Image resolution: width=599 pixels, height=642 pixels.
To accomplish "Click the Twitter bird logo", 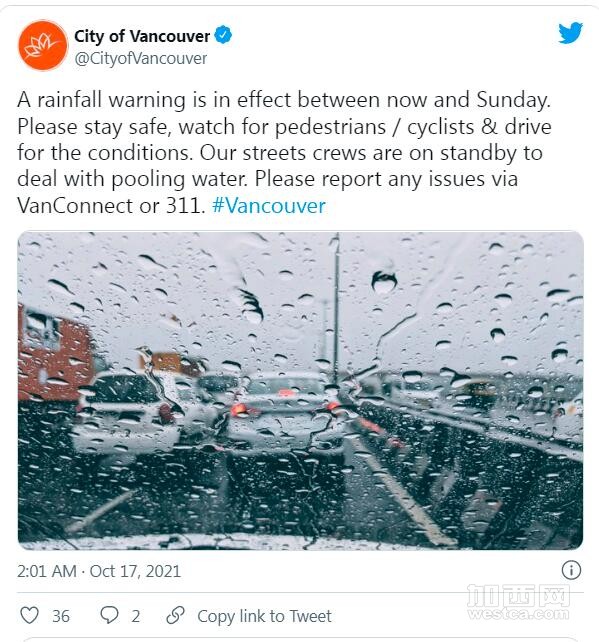I will [x=570, y=33].
